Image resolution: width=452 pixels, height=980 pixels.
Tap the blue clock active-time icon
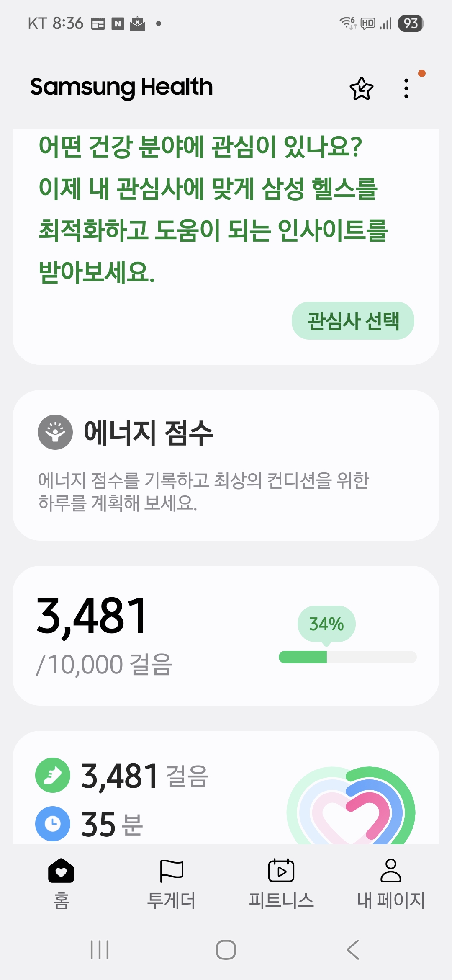coord(53,824)
